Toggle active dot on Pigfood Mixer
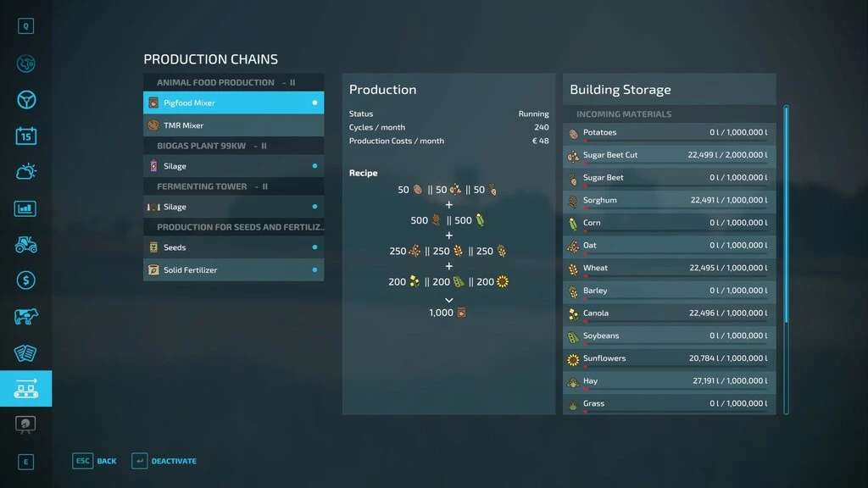 [314, 103]
